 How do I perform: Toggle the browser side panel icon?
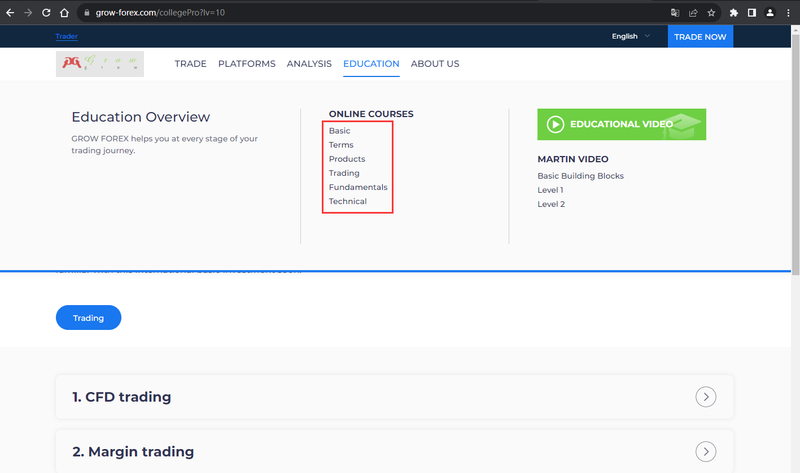(x=752, y=13)
